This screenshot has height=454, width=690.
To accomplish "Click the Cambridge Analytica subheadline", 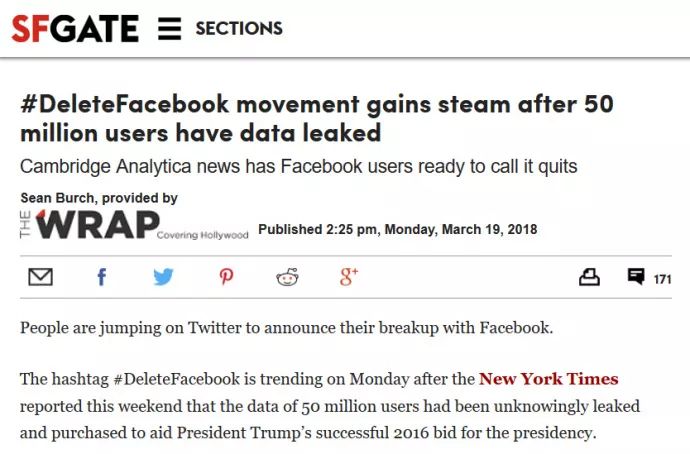I will (298, 167).
